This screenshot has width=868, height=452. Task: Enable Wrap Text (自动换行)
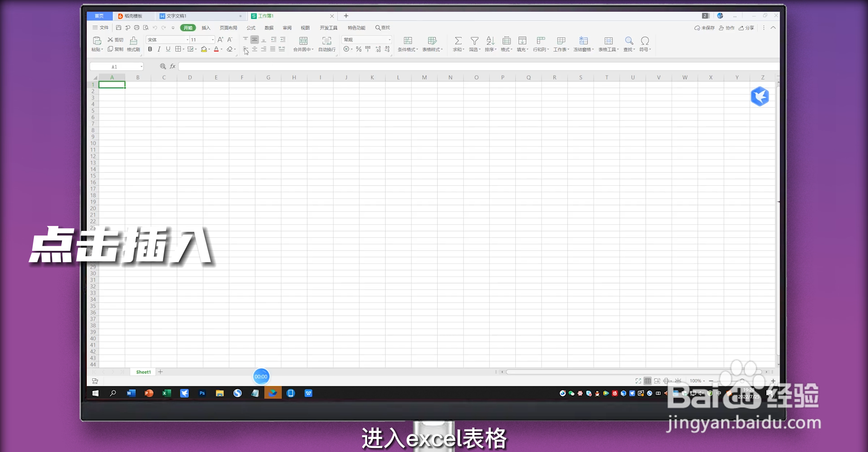click(326, 44)
